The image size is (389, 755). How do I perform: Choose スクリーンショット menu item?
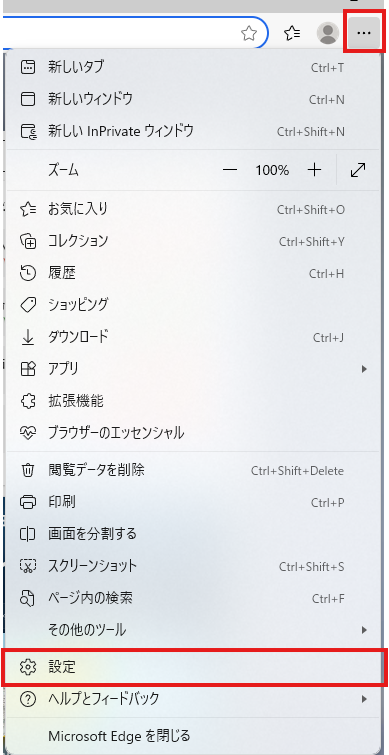tap(193, 566)
